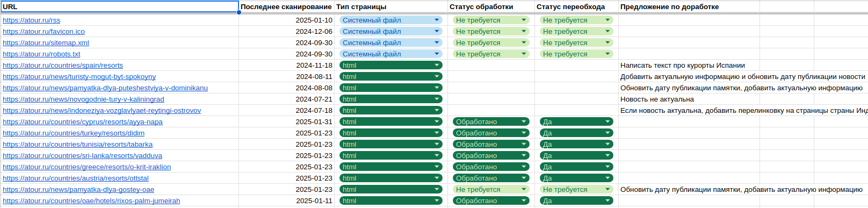Open the favicon.ico URL link
868x208 pixels.
click(x=44, y=32)
